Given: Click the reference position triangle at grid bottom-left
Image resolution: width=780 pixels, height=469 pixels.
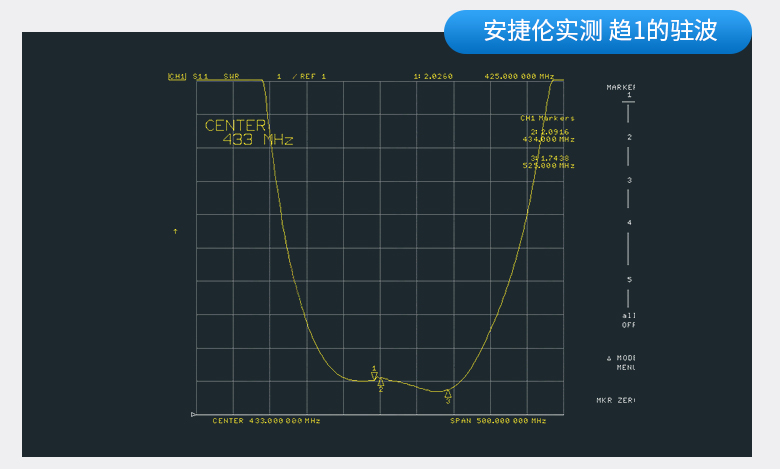Looking at the screenshot, I should coord(193,414).
